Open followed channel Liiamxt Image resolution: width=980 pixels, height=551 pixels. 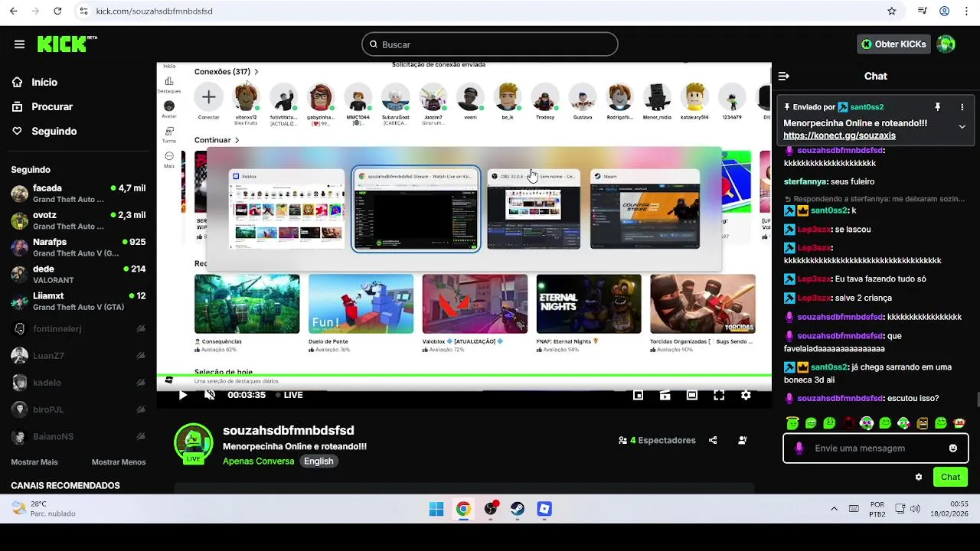pos(78,301)
